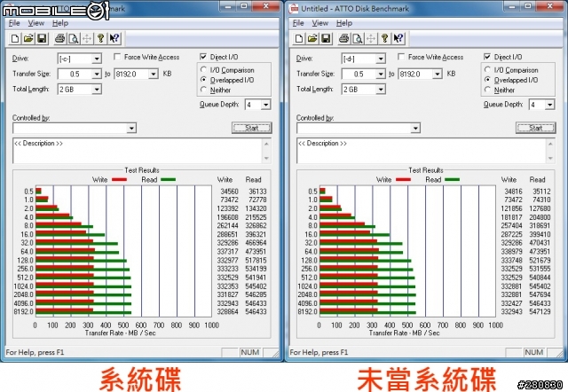Image resolution: width=568 pixels, height=392 pixels.
Task: Click red Write legend swatch in left window
Action: point(119,179)
